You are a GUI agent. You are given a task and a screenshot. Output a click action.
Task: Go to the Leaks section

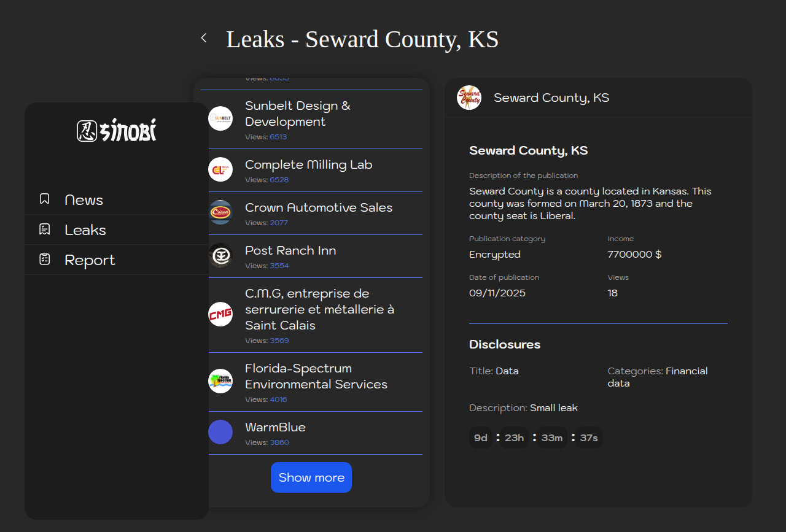pos(85,230)
